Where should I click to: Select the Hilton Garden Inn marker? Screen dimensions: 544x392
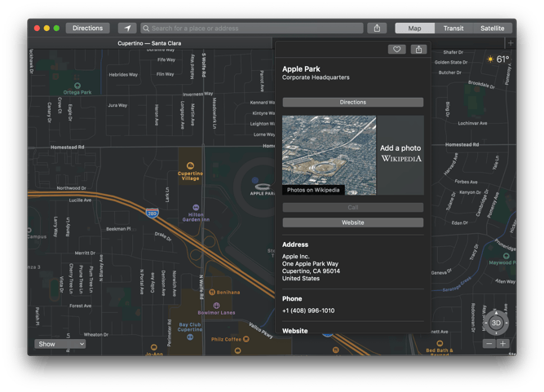point(196,207)
